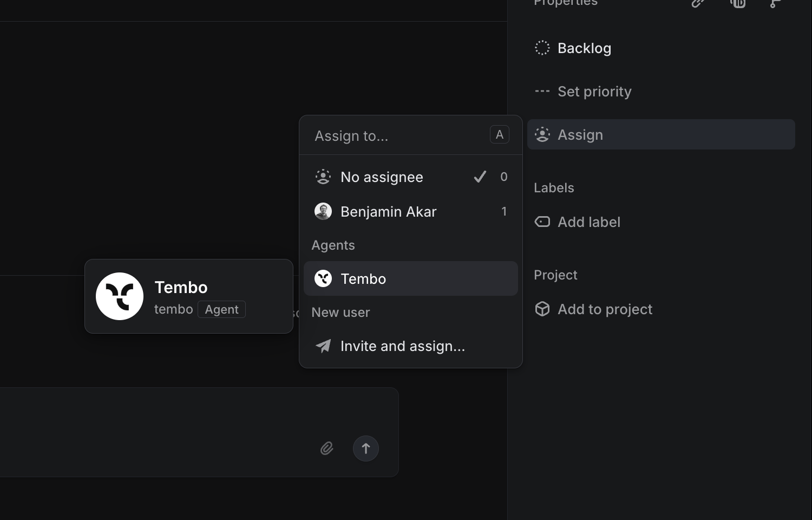Choose Invite and assign from the menu
Viewport: 812px width, 520px height.
402,346
